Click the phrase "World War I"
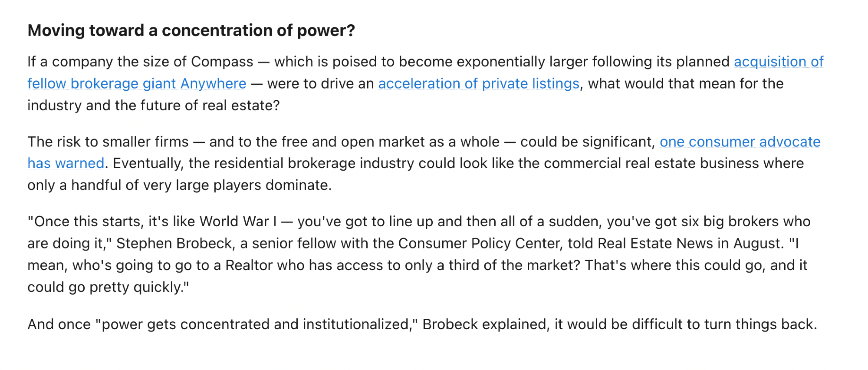The image size is (868, 370). pos(238,221)
